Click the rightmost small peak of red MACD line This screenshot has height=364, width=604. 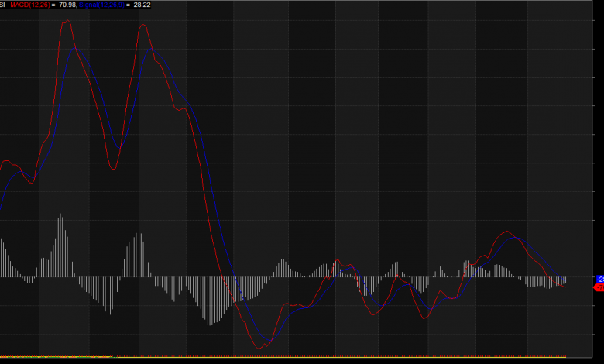508,231
